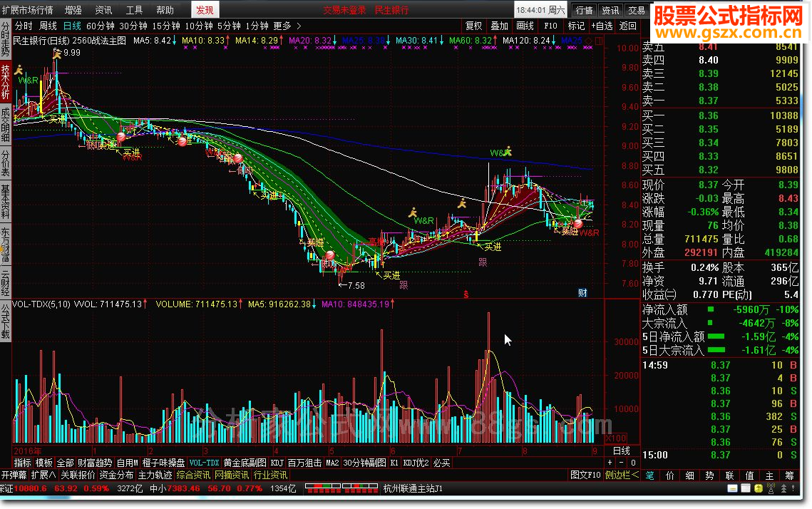Viewport: 812px width, 509px height.
Task: Click the 画线 drawing tool button
Action: click(525, 26)
